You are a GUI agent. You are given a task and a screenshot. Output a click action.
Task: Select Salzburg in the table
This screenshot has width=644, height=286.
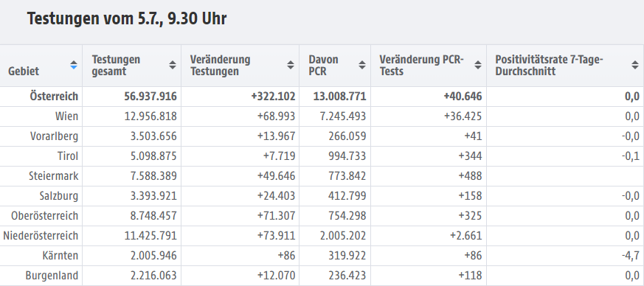[x=59, y=196]
